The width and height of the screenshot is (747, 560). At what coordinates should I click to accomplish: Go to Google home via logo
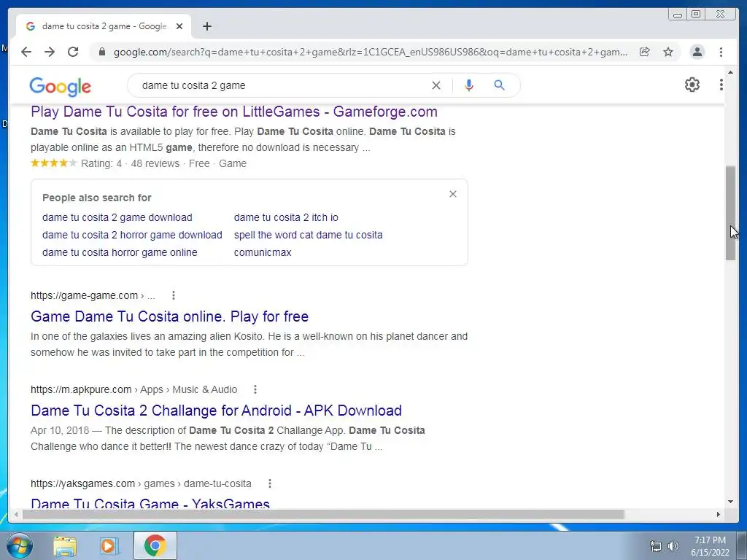pyautogui.click(x=60, y=86)
